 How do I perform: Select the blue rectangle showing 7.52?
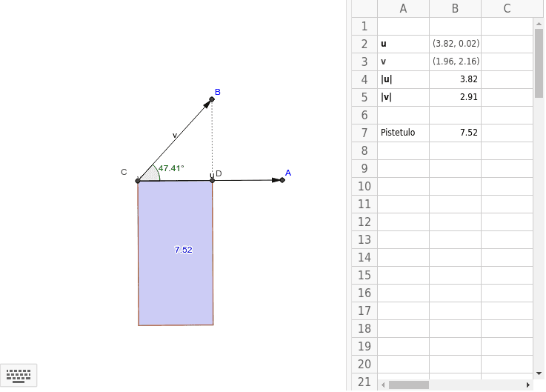coord(176,253)
